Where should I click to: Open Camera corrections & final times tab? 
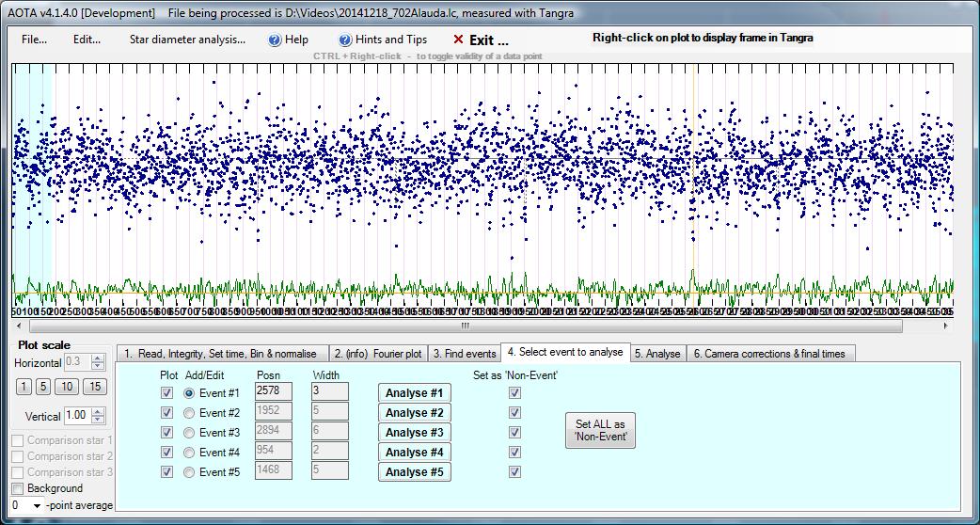click(770, 354)
